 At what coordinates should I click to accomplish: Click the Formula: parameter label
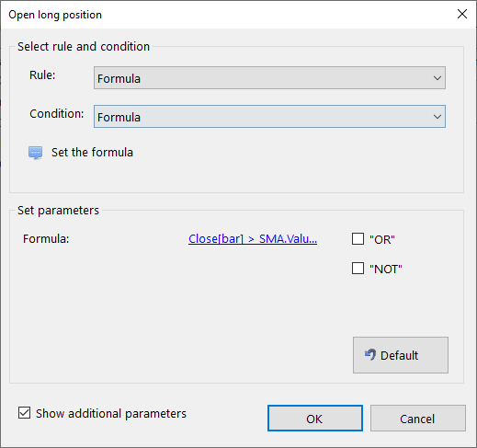point(46,239)
